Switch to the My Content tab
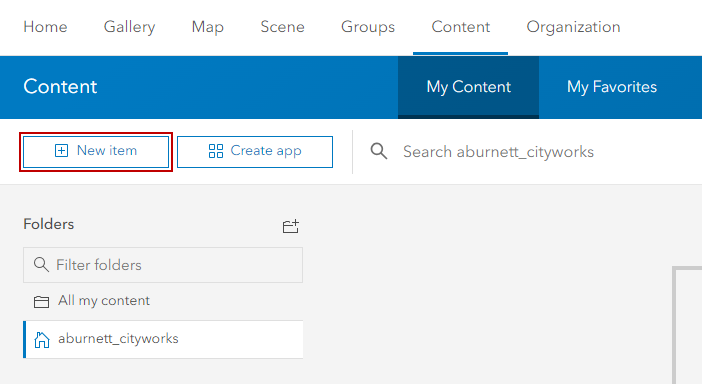The height and width of the screenshot is (384, 702). tap(468, 87)
